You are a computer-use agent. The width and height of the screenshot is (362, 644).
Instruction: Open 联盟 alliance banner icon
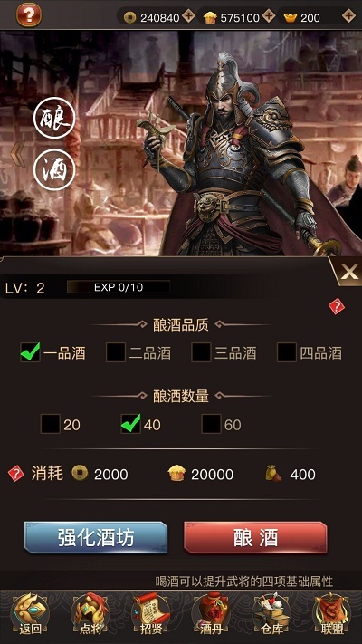(x=331, y=614)
